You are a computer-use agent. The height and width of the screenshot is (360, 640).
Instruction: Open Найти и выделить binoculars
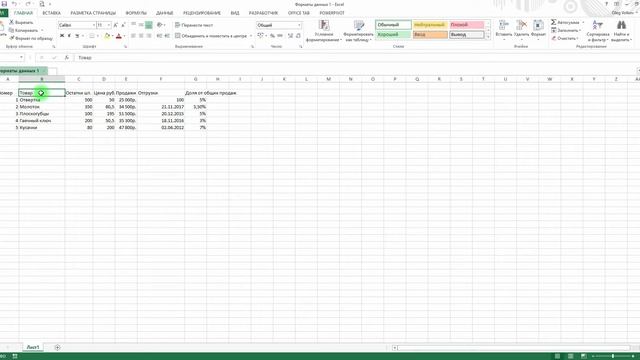tap(621, 31)
